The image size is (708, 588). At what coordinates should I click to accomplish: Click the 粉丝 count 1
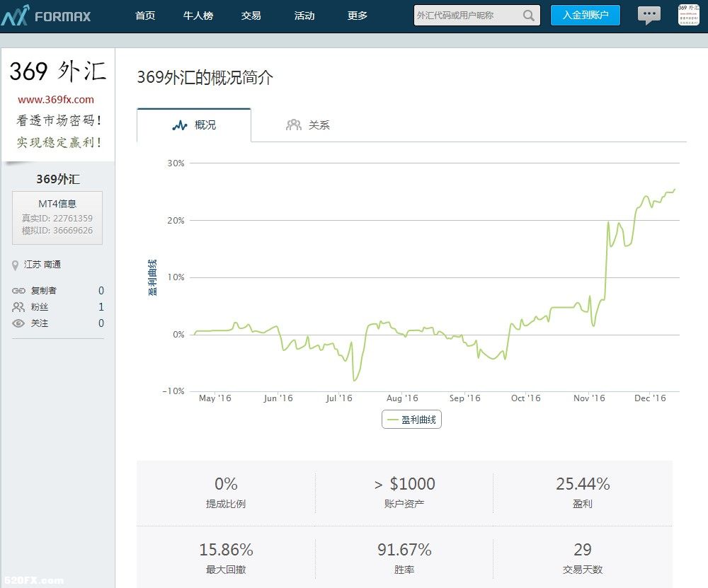(101, 307)
